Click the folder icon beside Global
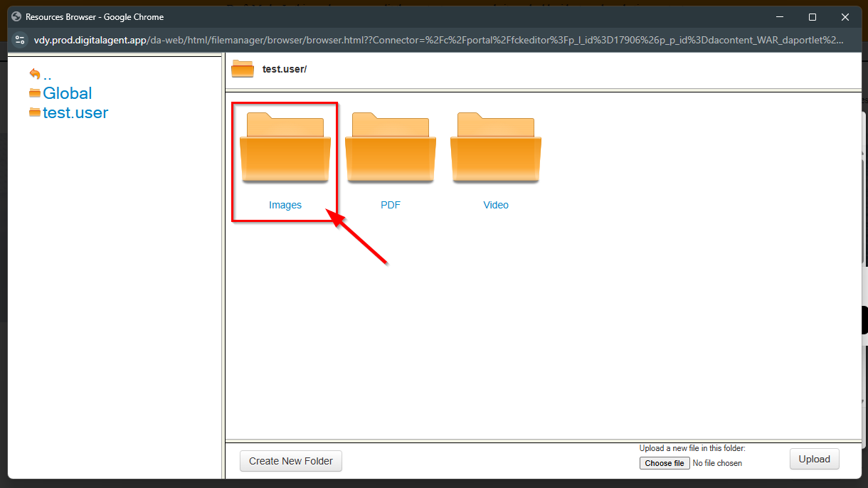The width and height of the screenshot is (868, 488). [35, 93]
